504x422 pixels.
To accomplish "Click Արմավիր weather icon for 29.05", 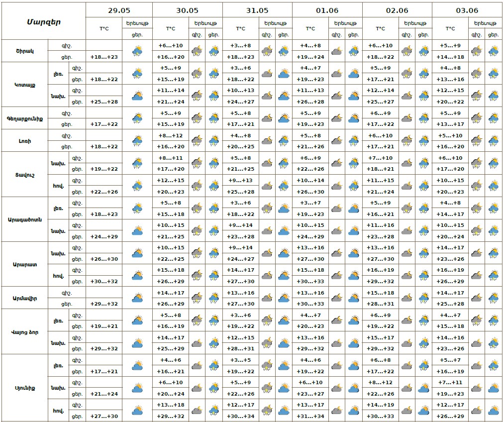I will (137, 298).
